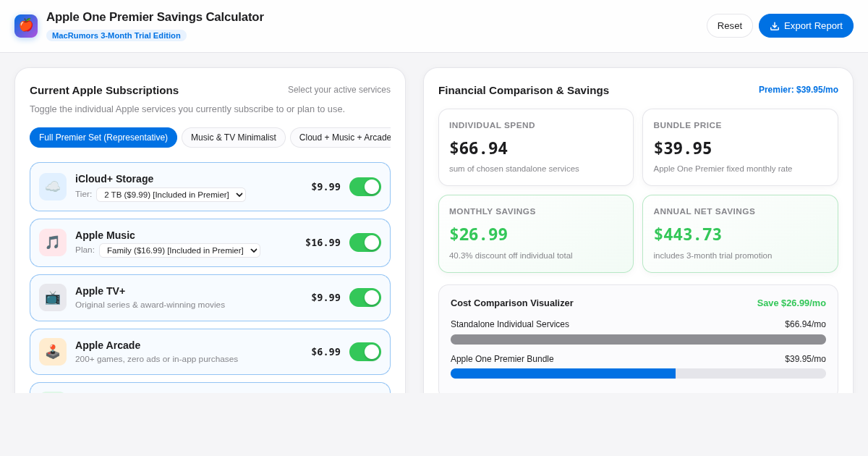Click the Apple TV+ $9.99 price
The image size is (868, 456).
coord(325,297)
